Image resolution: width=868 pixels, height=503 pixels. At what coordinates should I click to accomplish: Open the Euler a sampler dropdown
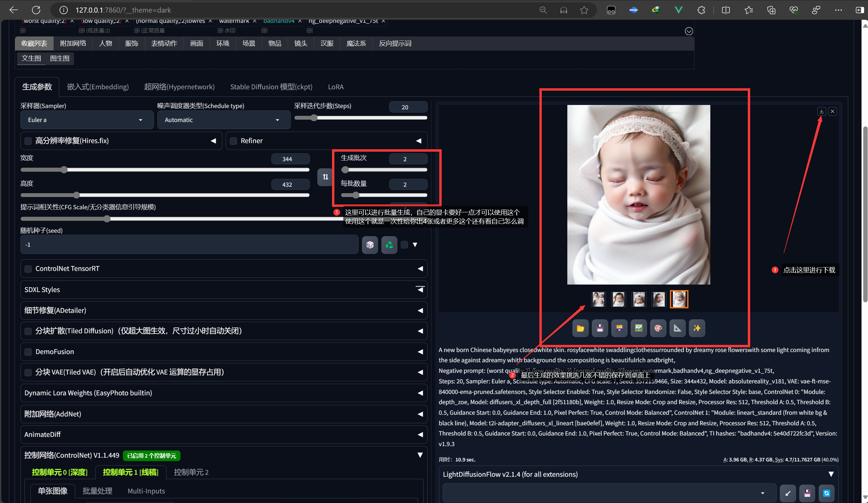(87, 120)
